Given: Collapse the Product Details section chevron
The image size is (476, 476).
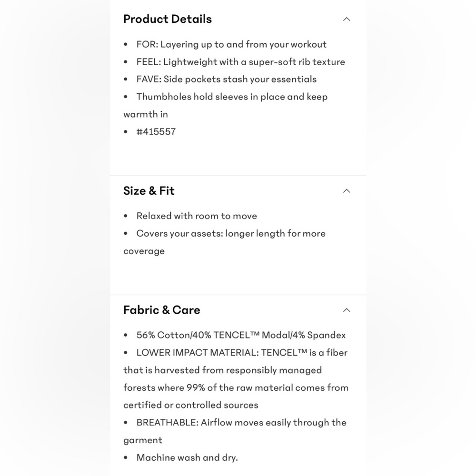Looking at the screenshot, I should click(347, 19).
